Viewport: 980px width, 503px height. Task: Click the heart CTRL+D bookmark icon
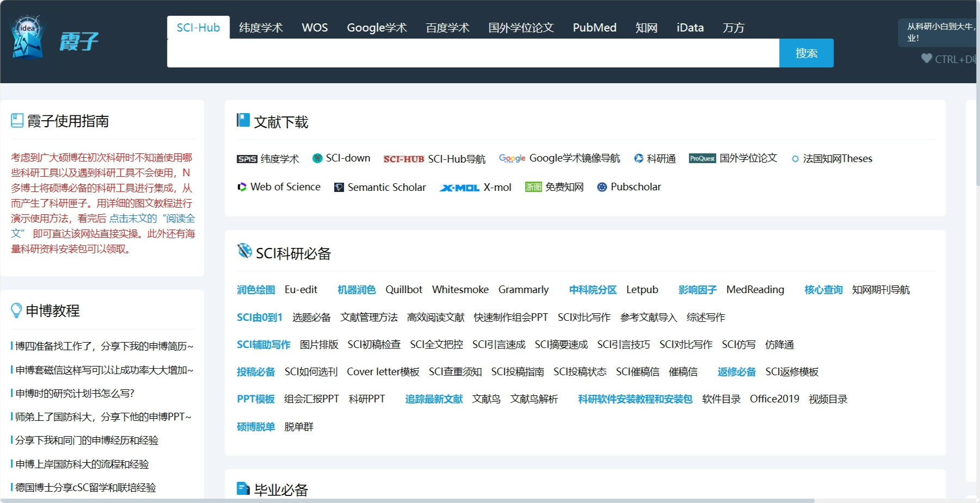point(927,58)
